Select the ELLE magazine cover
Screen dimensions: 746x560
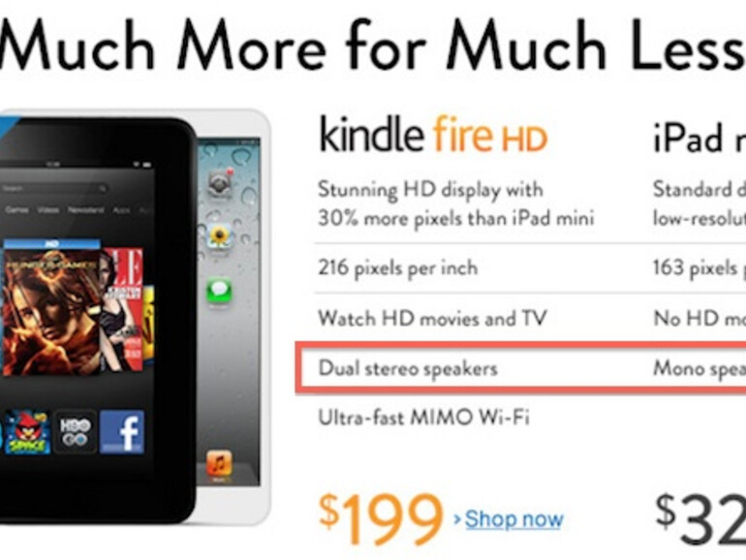[x=122, y=309]
